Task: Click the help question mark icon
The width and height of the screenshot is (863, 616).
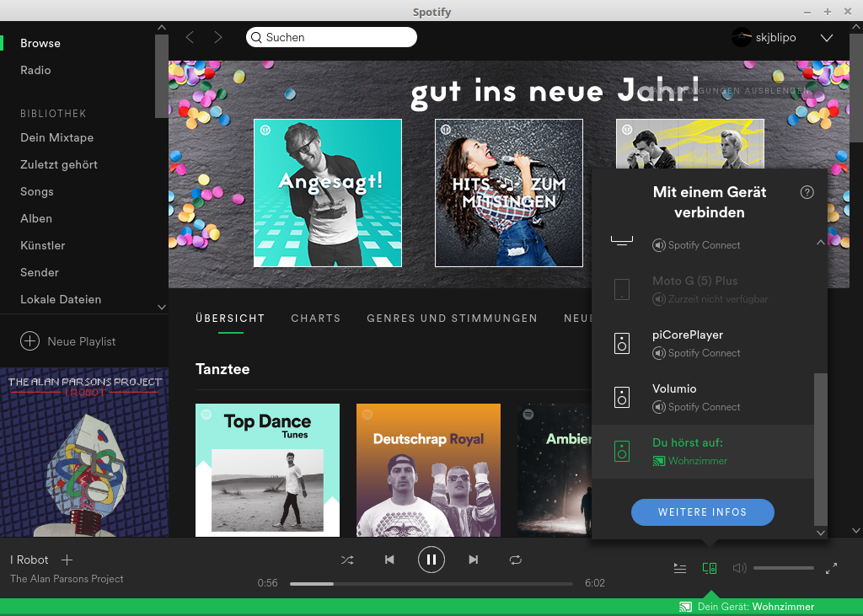Action: click(x=807, y=192)
